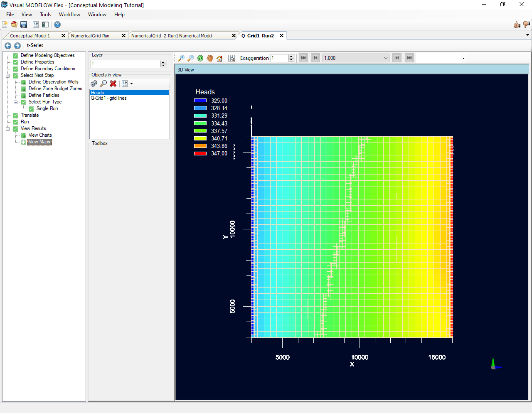The height and width of the screenshot is (413, 532).
Task: Click the Save icon in the top toolbar
Action: (24, 25)
